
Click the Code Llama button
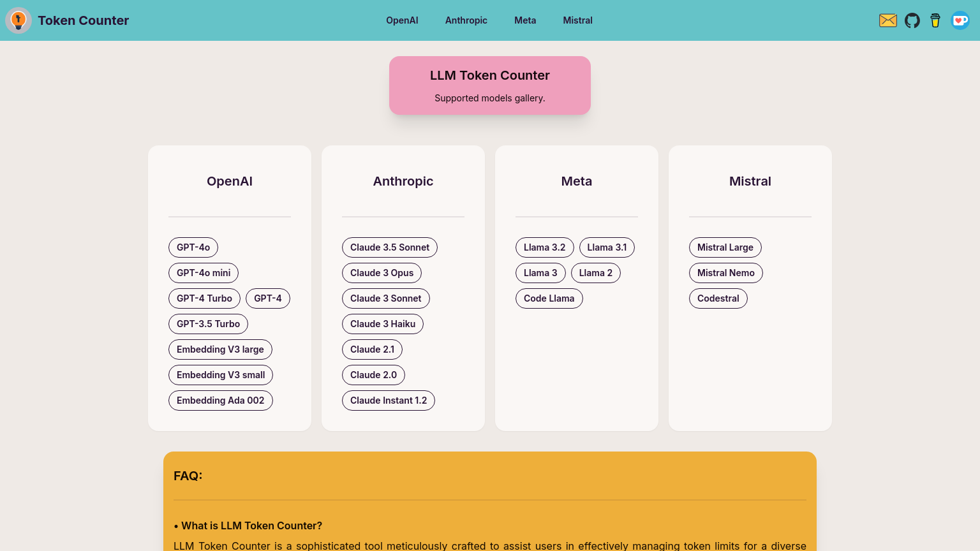549,298
